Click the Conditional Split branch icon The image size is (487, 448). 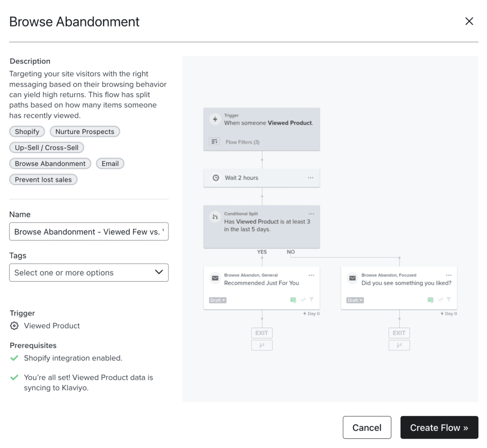pos(215,217)
